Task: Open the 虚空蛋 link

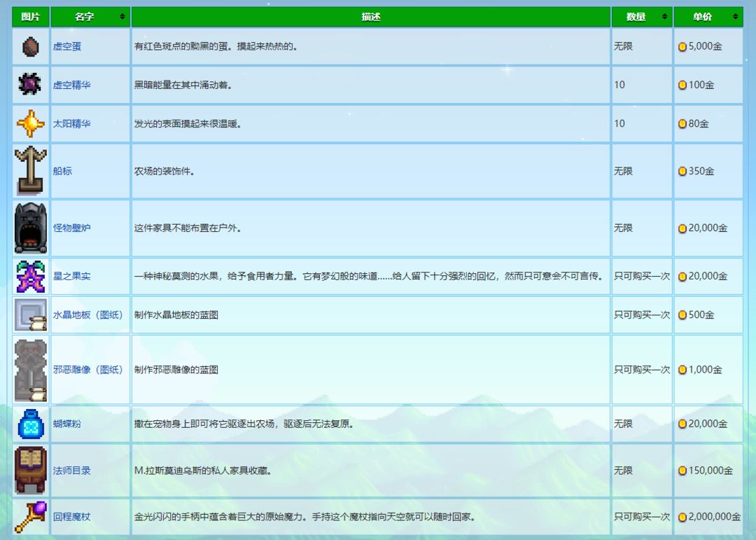Action: [67, 46]
